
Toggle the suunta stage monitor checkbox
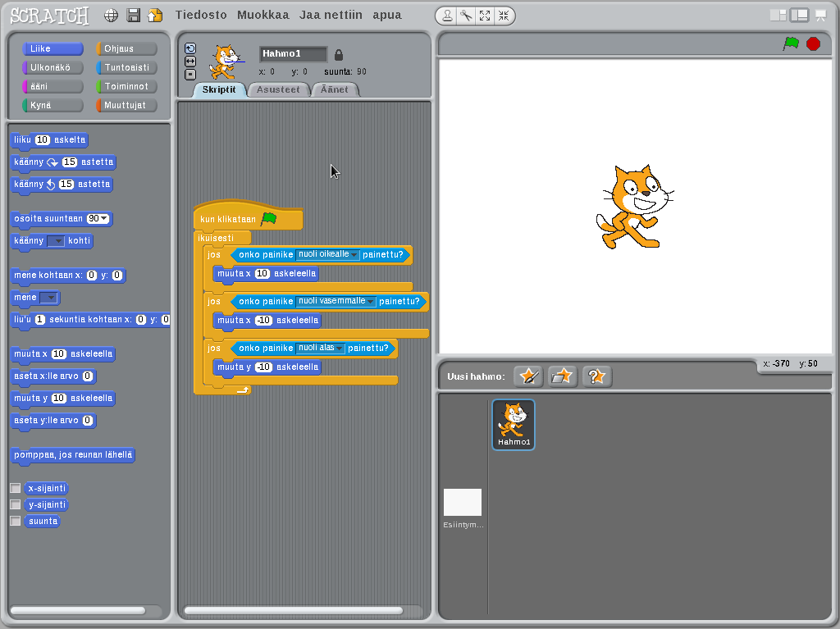point(16,521)
